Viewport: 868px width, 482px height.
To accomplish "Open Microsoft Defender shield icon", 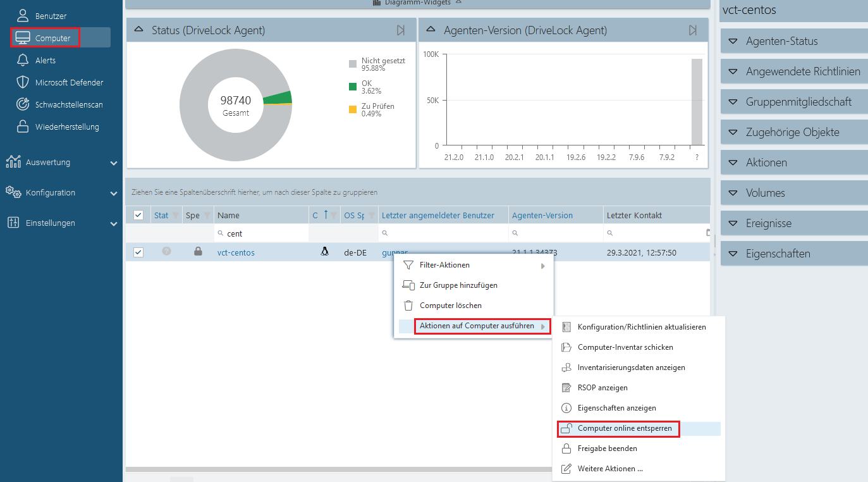I will point(23,82).
